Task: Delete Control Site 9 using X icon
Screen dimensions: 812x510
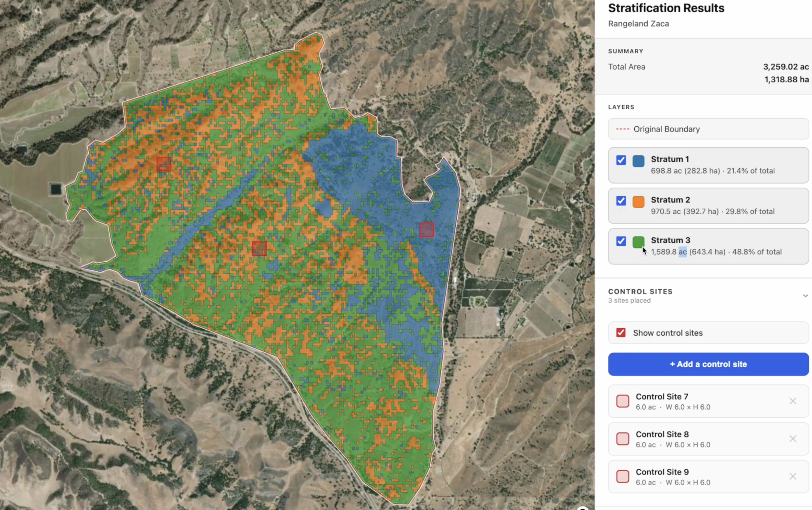Action: pyautogui.click(x=793, y=476)
